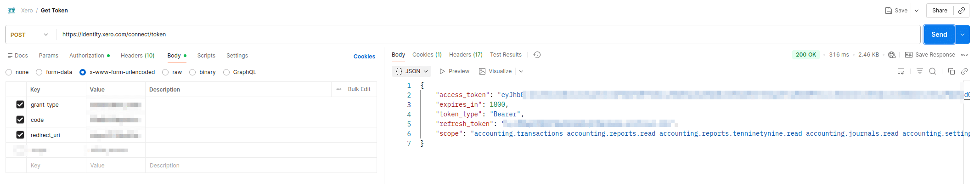
Task: Open the response history clock icon
Action: [537, 55]
